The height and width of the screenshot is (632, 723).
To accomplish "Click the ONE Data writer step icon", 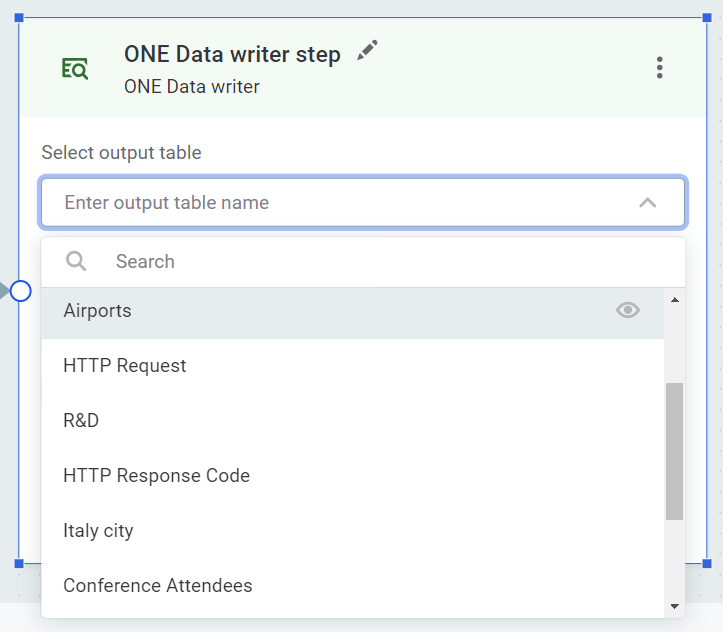I will pos(75,68).
